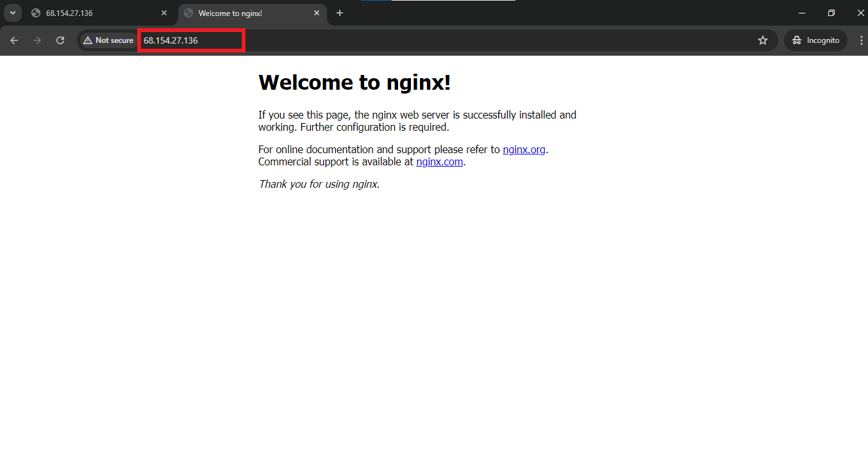Bookmark this page with the star icon
868x464 pixels.
[x=763, y=40]
